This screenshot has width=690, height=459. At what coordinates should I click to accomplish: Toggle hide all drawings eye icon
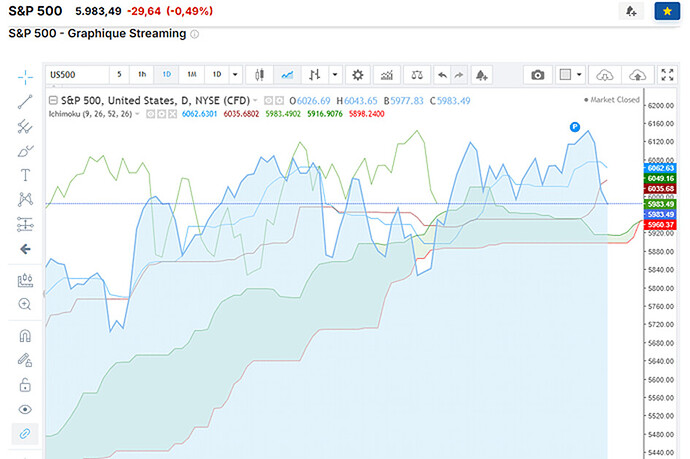click(x=25, y=410)
